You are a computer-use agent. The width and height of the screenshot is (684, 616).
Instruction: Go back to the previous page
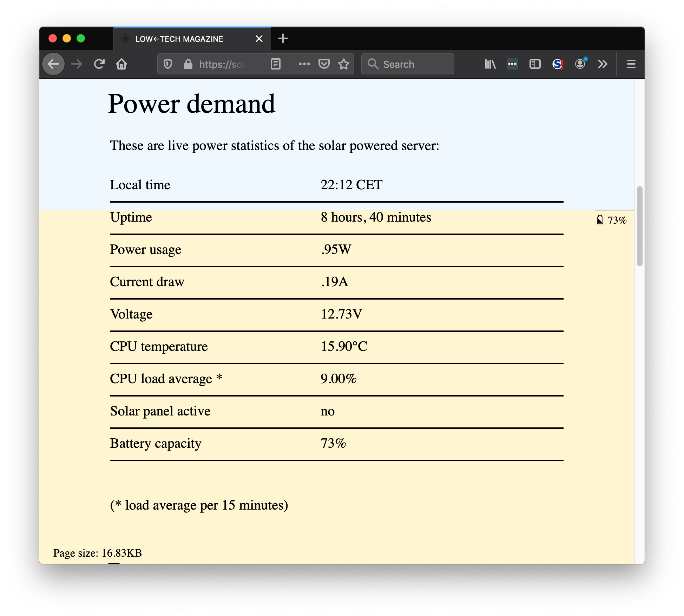(53, 64)
